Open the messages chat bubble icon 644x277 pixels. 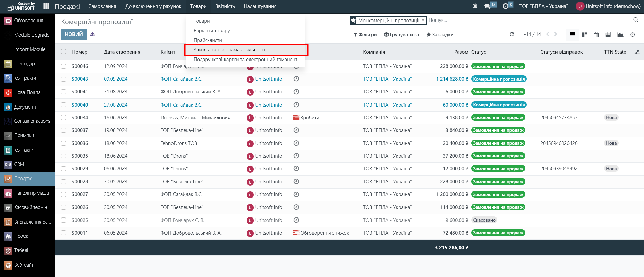(487, 6)
